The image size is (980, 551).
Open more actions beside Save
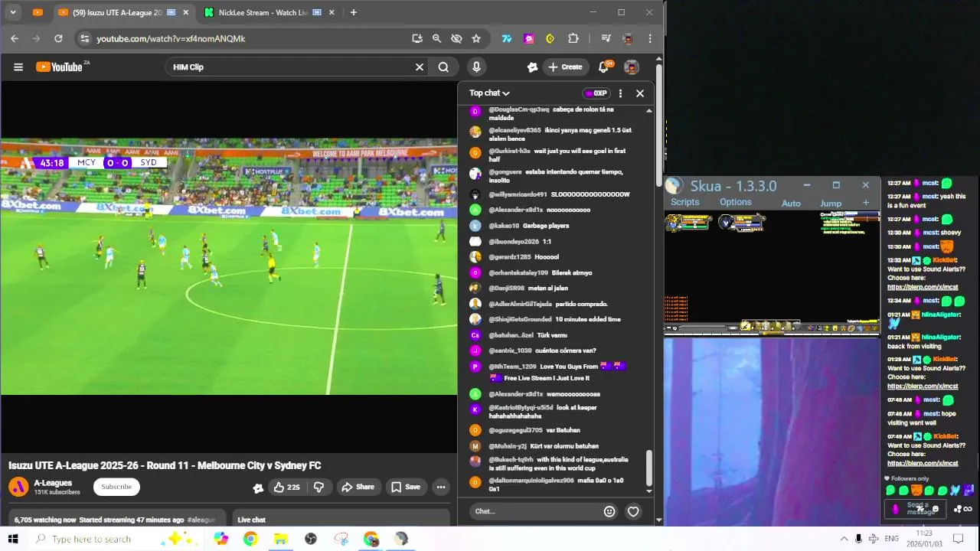tap(441, 487)
